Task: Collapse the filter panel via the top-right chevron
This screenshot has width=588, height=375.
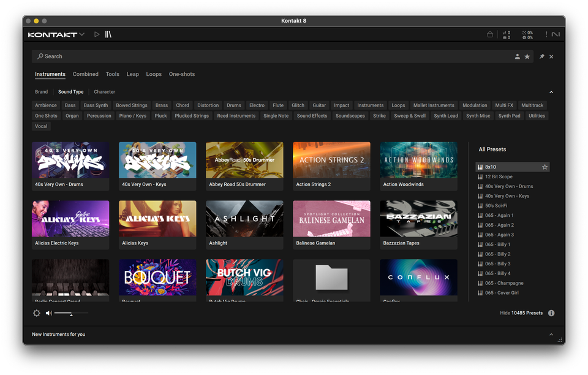Action: [551, 92]
